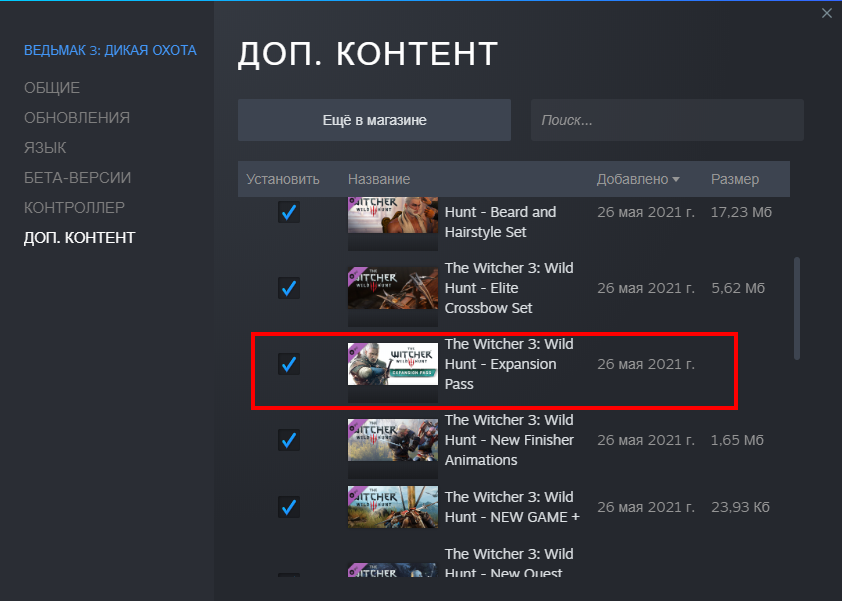
Task: Select ДОП. КОНТЕНТ in sidebar
Action: click(79, 237)
